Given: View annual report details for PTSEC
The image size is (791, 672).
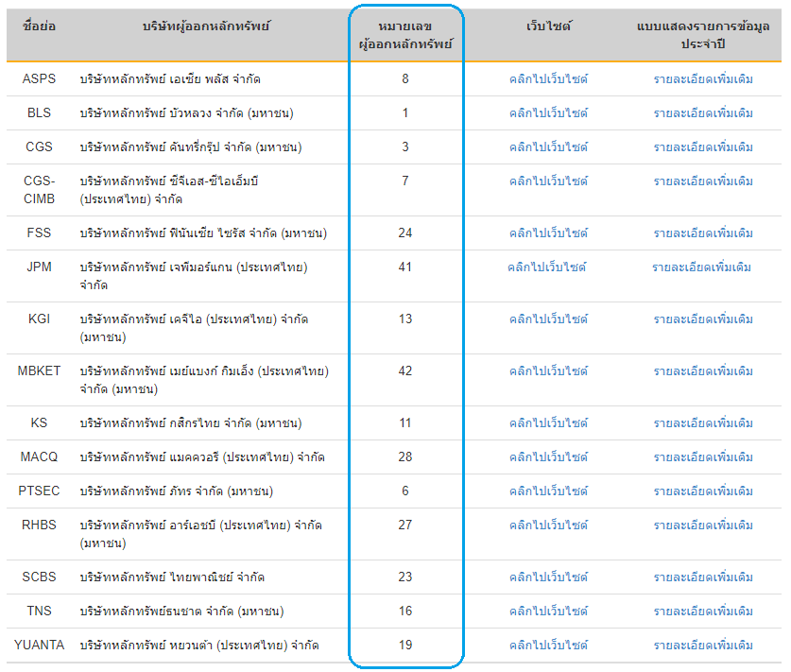Looking at the screenshot, I should [703, 491].
